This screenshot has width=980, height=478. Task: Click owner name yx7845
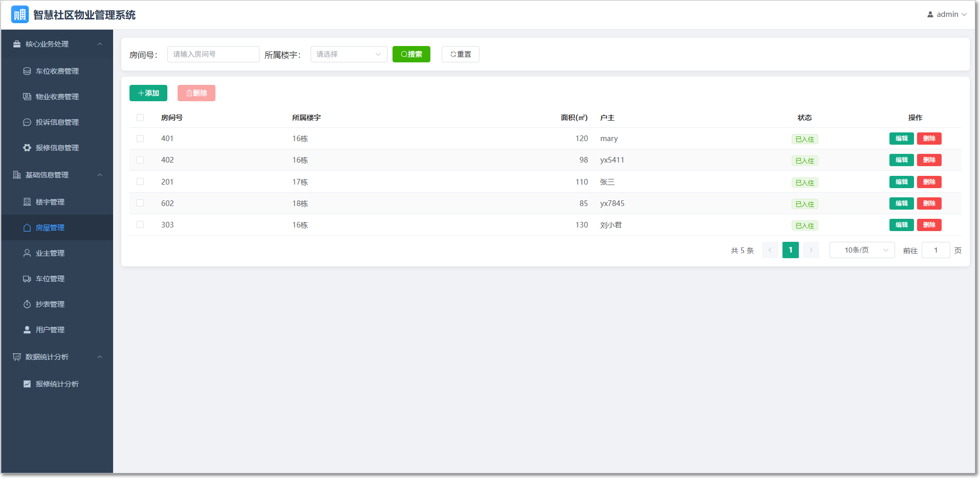click(612, 203)
